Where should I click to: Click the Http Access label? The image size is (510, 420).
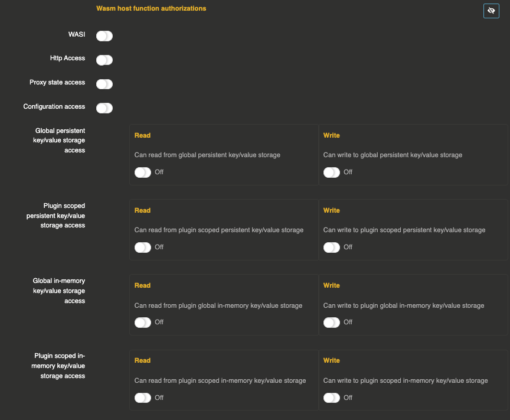point(67,58)
